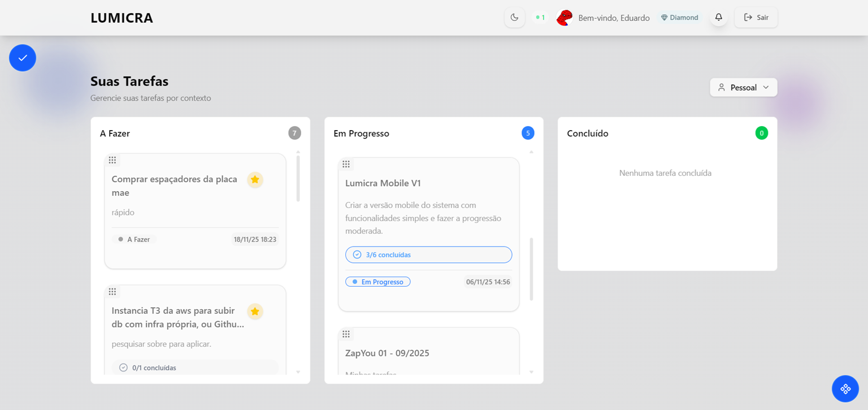Click Eduardo's Spider-Man profile avatar
This screenshot has width=868, height=410.
(563, 18)
